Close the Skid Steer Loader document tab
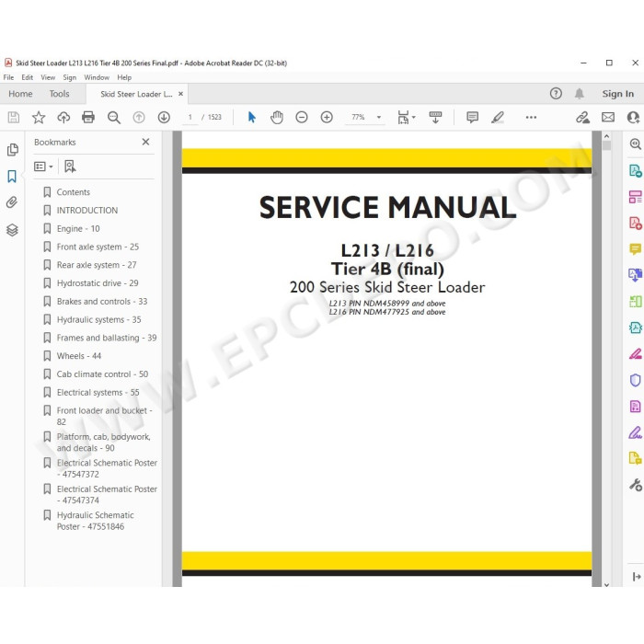Screen dimensions: 644x644 click(180, 94)
